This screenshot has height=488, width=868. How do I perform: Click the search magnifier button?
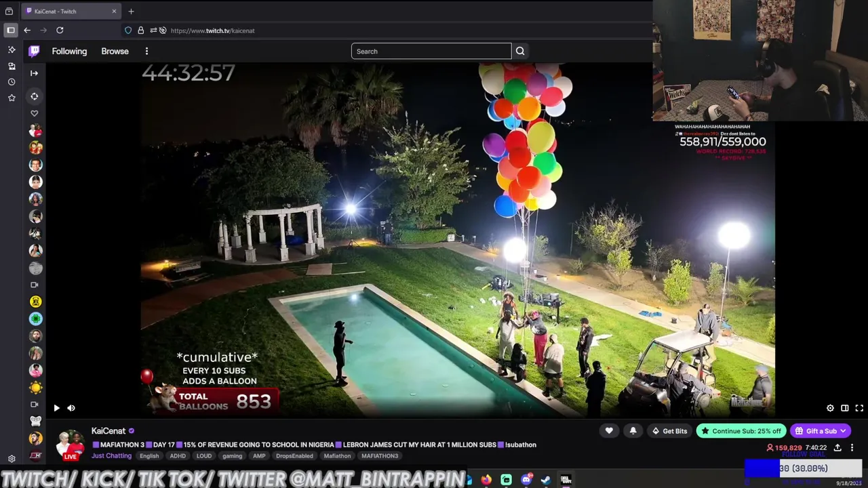(520, 51)
